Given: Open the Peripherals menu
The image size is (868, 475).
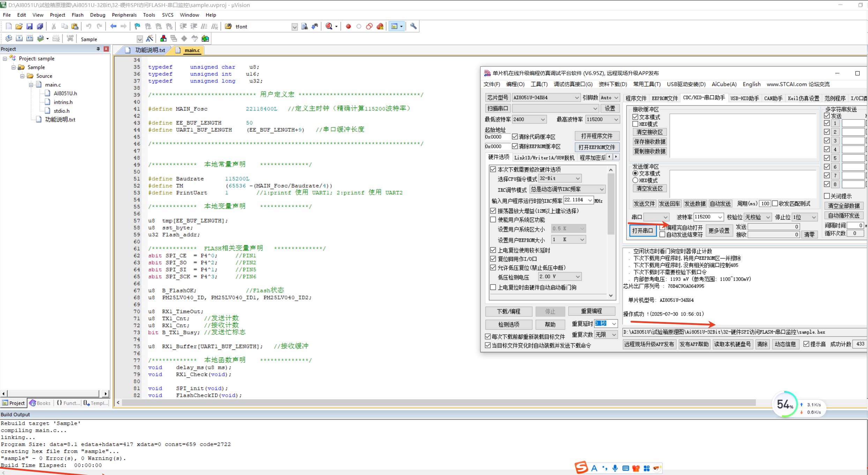Looking at the screenshot, I should coord(124,15).
